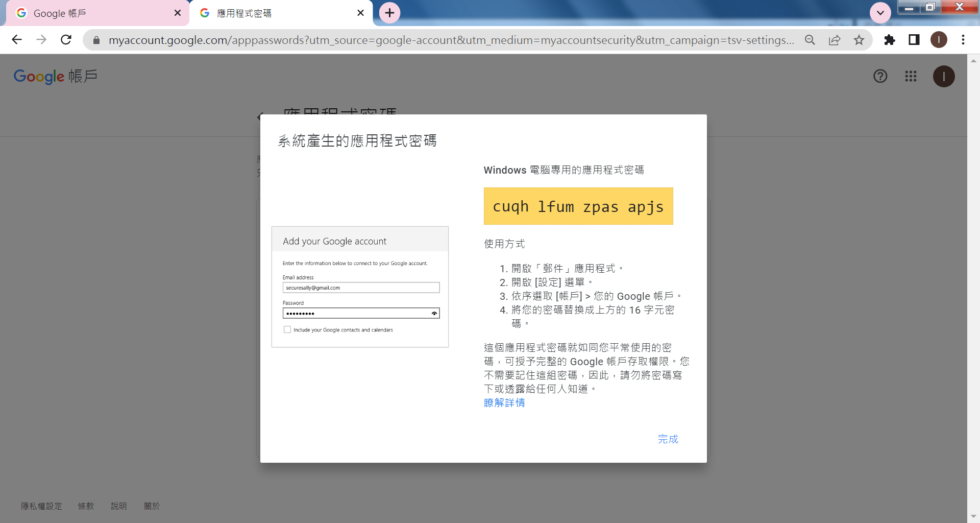Click the browser back arrow button

click(17, 40)
